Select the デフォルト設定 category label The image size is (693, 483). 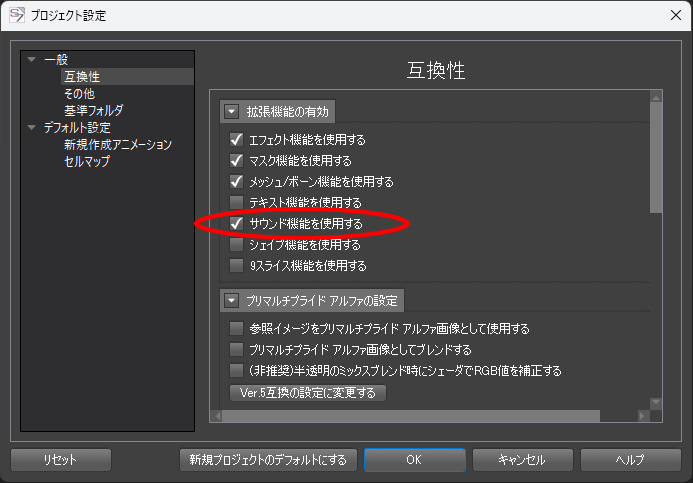[x=77, y=128]
